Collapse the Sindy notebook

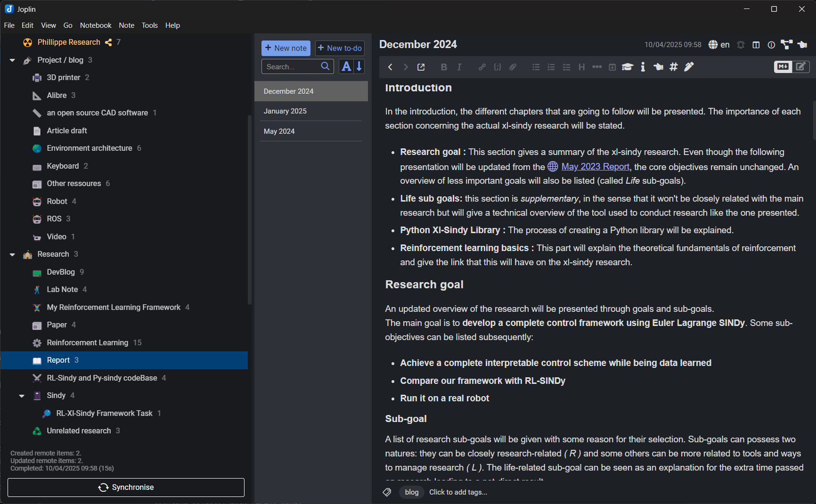point(22,396)
